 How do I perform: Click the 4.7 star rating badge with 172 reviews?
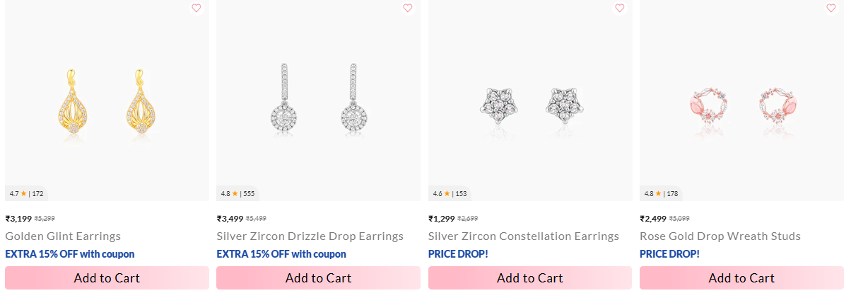coord(26,193)
